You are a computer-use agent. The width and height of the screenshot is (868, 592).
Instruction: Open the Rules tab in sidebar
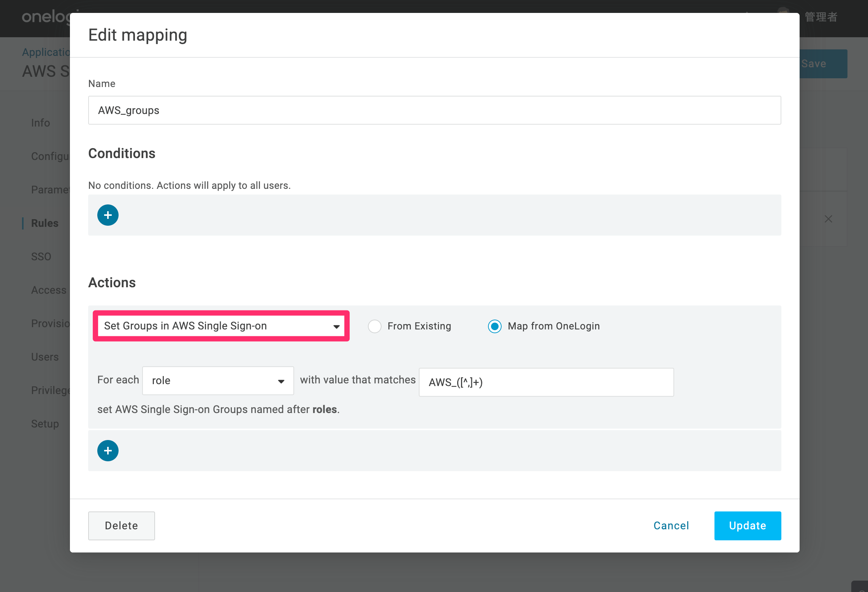(45, 223)
